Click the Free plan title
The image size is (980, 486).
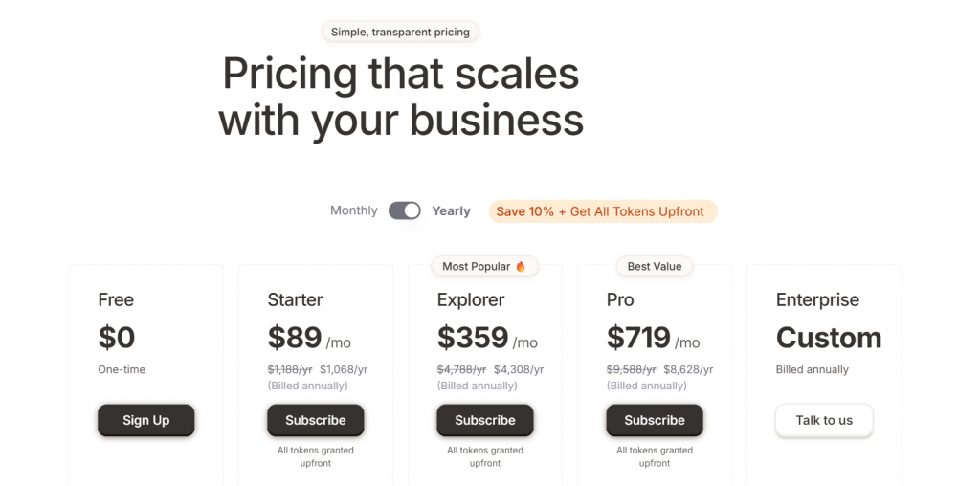(x=116, y=299)
